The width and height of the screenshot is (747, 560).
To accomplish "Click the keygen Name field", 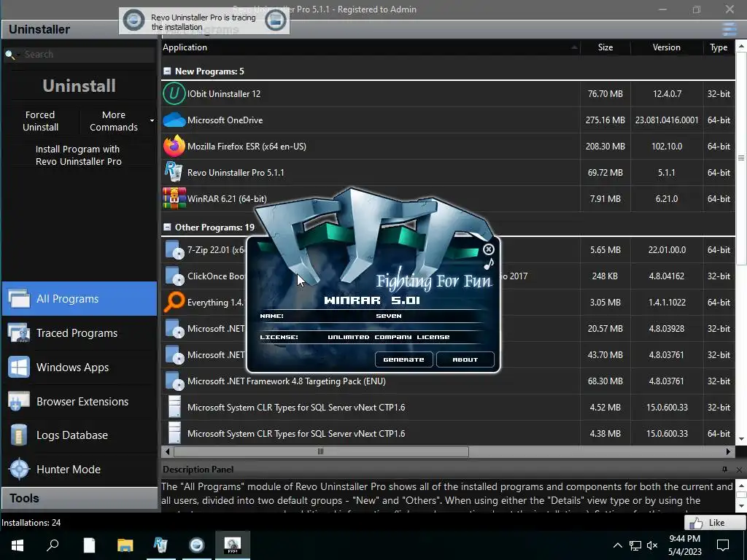I will [x=388, y=316].
